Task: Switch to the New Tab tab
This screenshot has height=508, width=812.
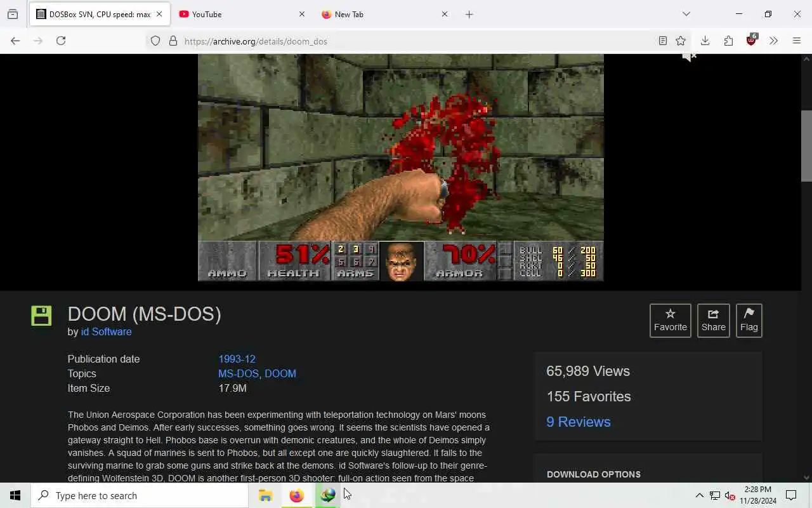Action: pos(385,14)
